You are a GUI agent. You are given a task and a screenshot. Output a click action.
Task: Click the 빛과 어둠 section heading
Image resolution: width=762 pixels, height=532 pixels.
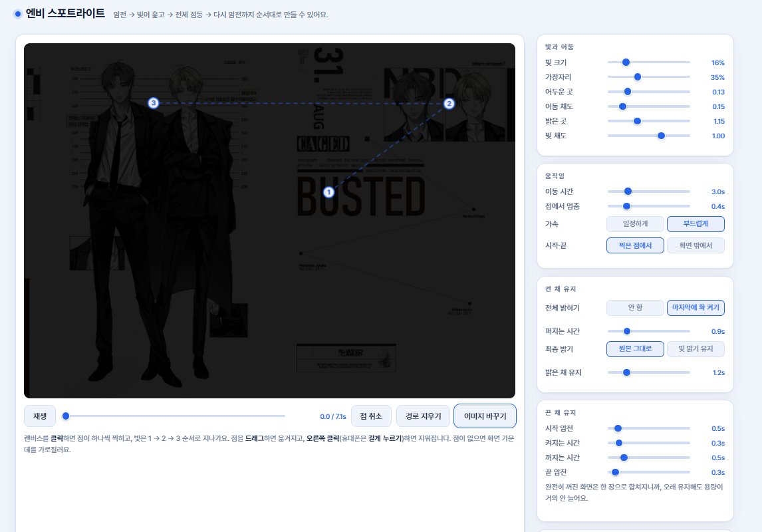559,47
